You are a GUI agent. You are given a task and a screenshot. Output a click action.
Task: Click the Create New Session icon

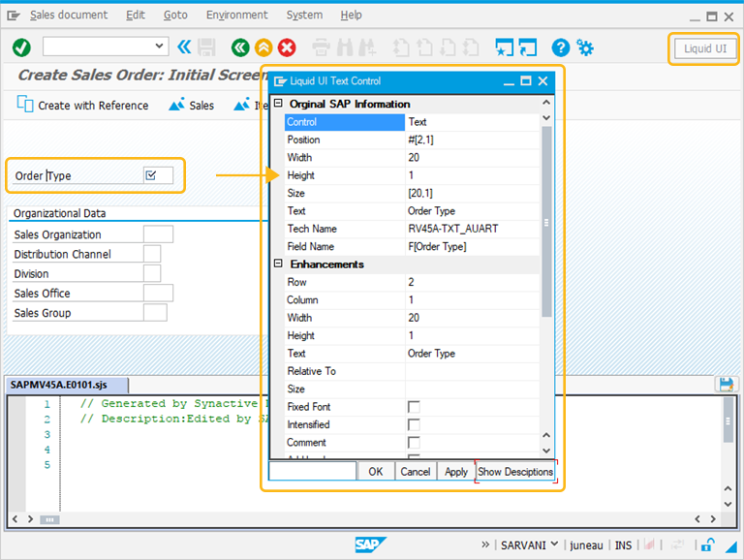click(x=504, y=47)
